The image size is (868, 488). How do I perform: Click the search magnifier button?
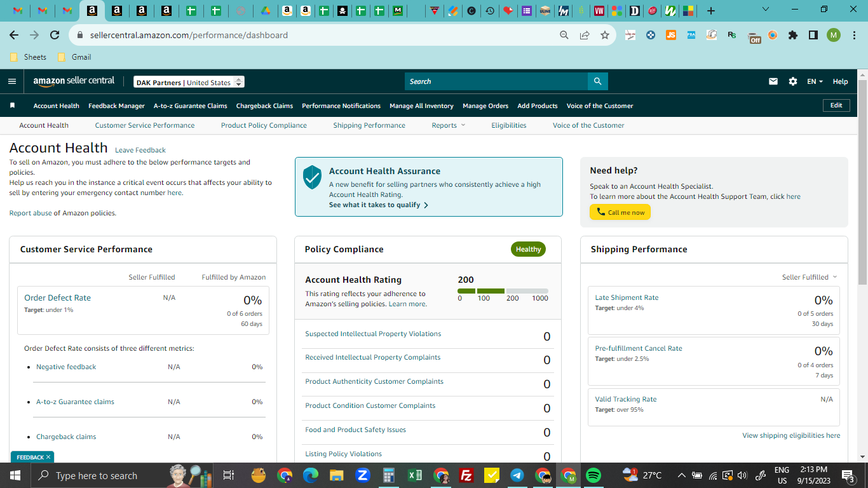598,81
